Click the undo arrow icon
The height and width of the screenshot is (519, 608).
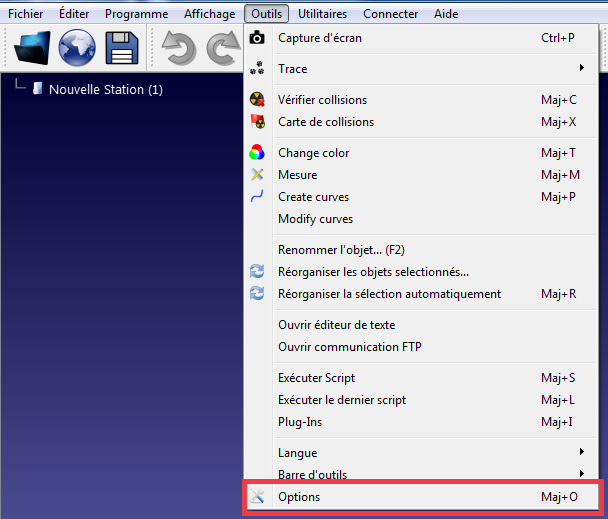tap(179, 48)
